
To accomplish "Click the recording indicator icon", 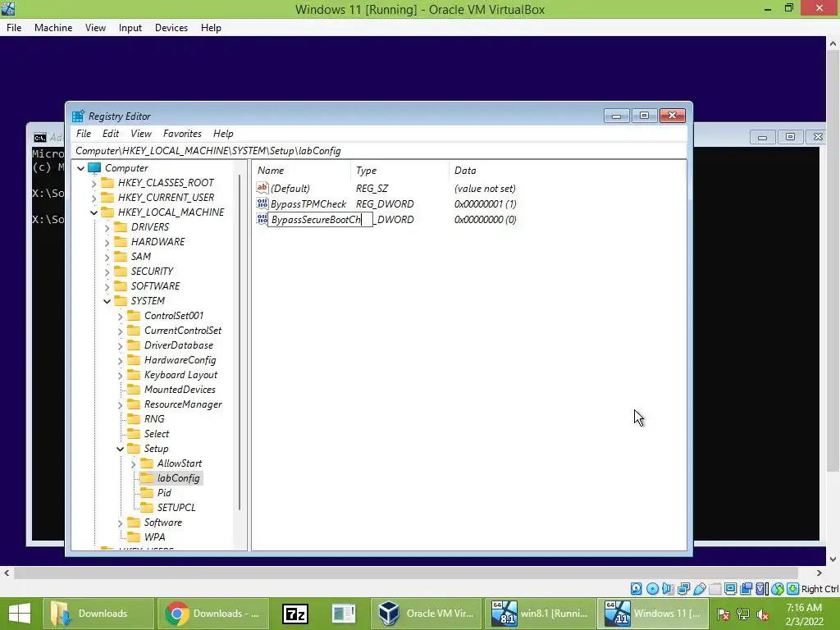I will (x=746, y=589).
